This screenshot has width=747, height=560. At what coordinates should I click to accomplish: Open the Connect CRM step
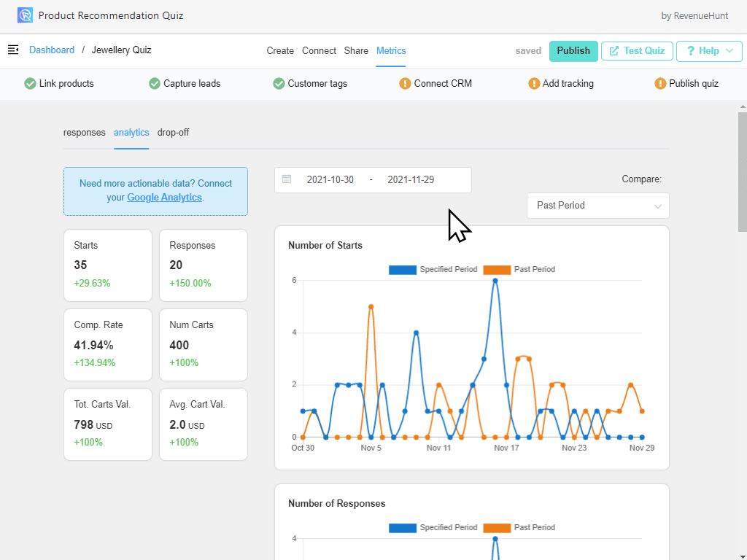(x=436, y=84)
